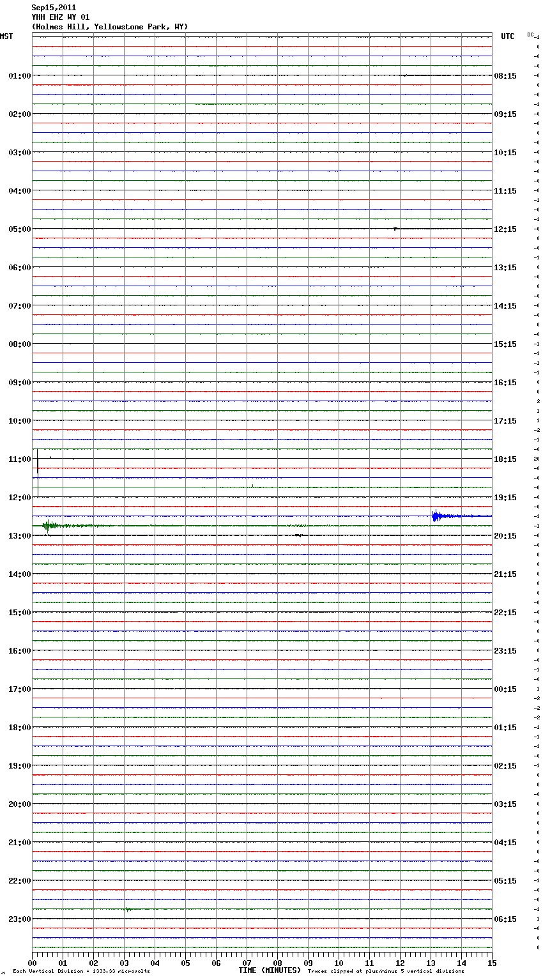Viewport: 543px width, 980px height.
Task: Click the small black event on 05:00 trace
Action: (397, 228)
